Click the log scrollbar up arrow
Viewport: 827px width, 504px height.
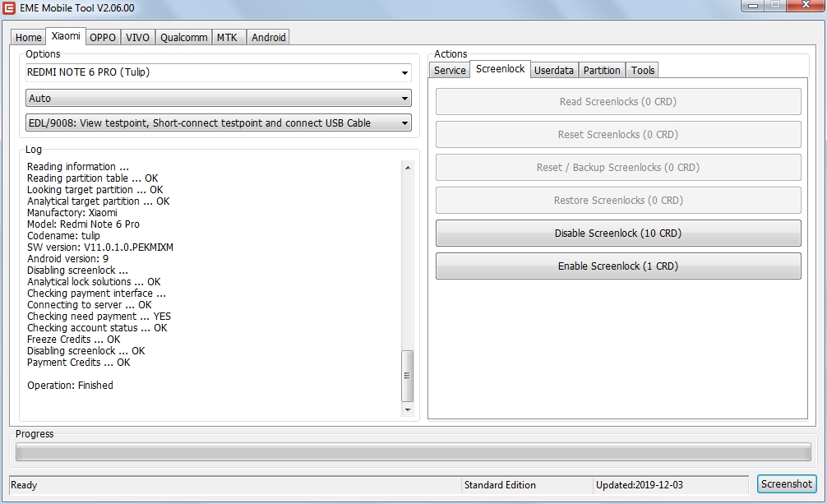pos(408,167)
